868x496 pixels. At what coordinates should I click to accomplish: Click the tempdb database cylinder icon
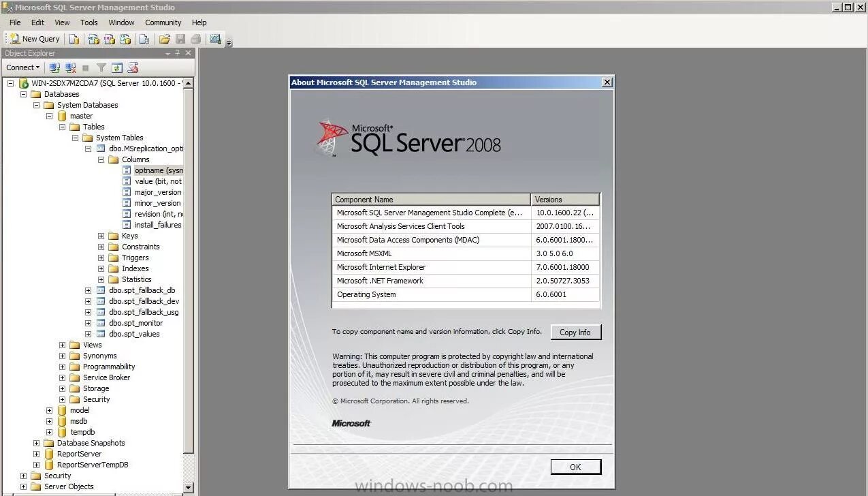click(x=62, y=432)
